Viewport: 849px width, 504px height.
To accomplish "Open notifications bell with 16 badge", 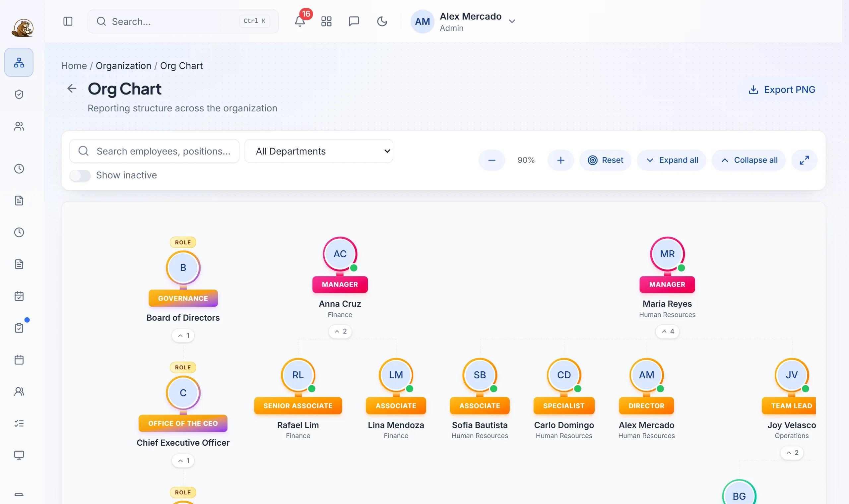I will (300, 22).
